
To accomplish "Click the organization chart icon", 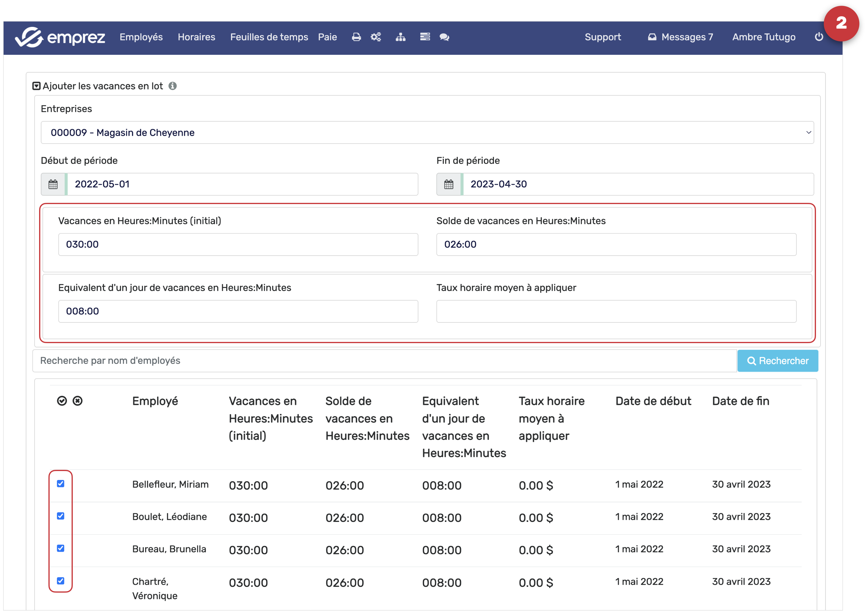I will click(400, 37).
